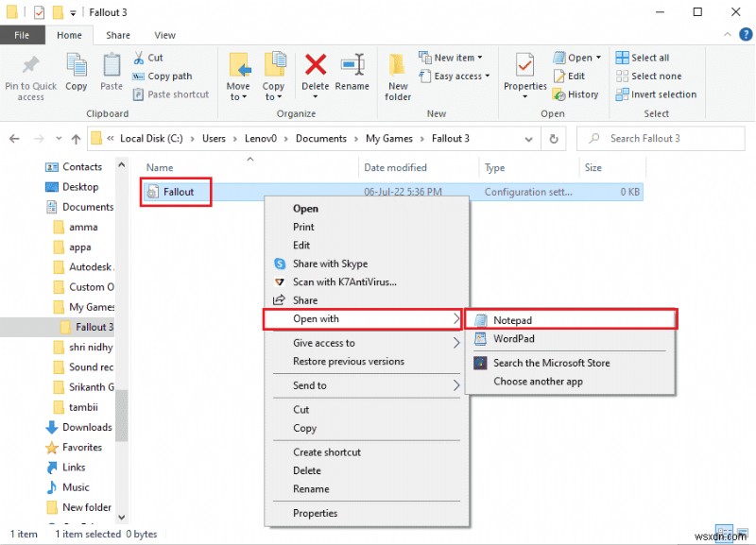Open Quick Access Toolbar customize dropdown
The image size is (756, 545).
73,13
